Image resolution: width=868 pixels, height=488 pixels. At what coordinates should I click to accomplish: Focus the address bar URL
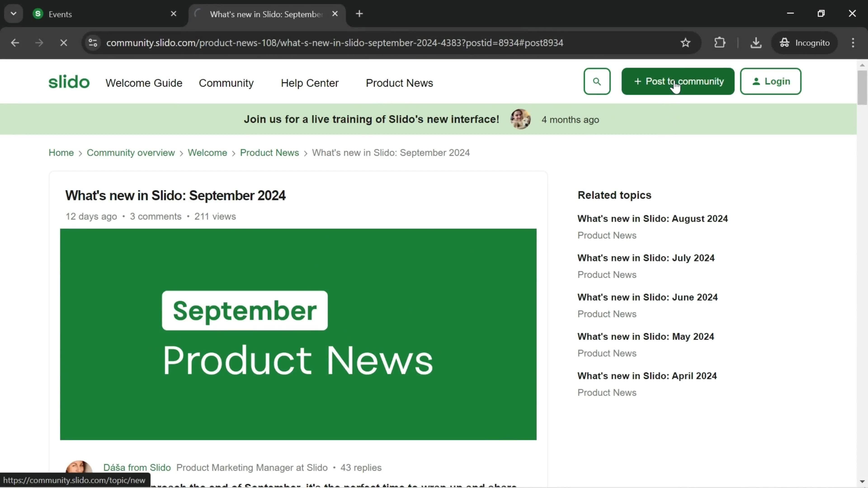pos(335,43)
